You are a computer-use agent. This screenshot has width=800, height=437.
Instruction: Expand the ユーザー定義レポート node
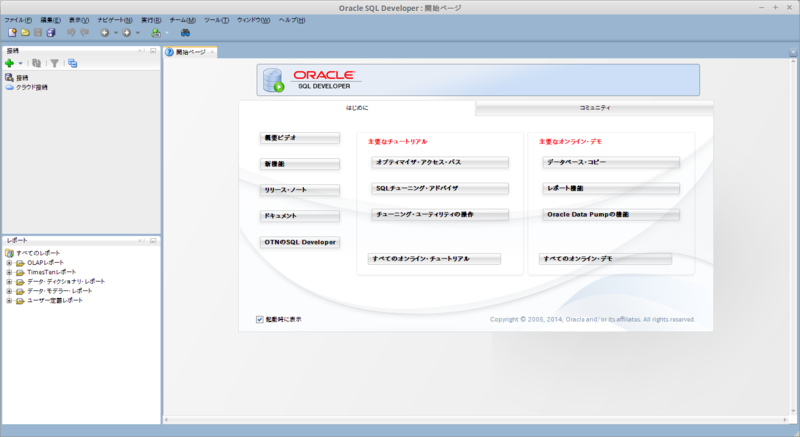[x=9, y=301]
